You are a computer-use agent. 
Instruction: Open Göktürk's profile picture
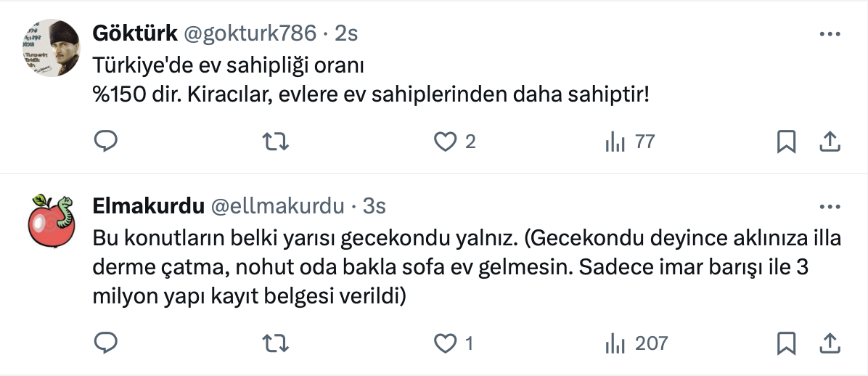pyautogui.click(x=52, y=48)
